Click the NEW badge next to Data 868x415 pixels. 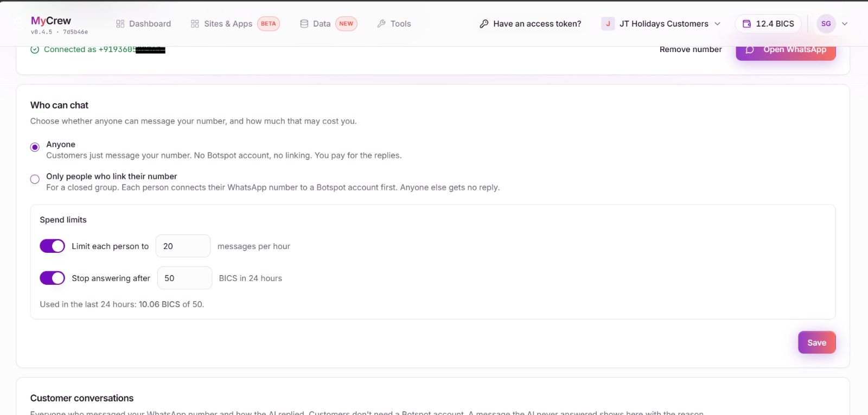pos(346,24)
